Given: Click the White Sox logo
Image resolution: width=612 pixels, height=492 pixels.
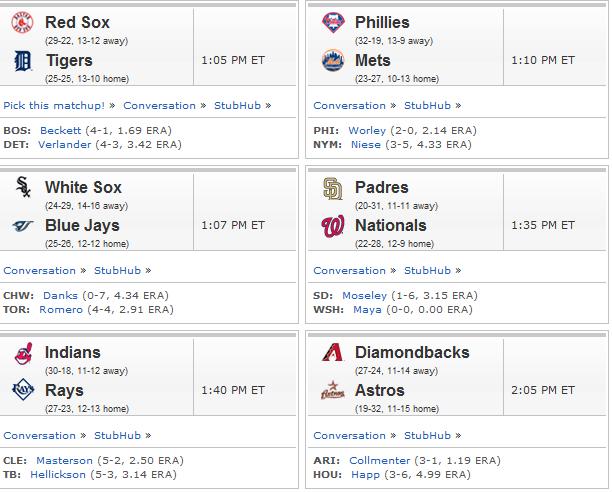Looking at the screenshot, I should pyautogui.click(x=23, y=187).
